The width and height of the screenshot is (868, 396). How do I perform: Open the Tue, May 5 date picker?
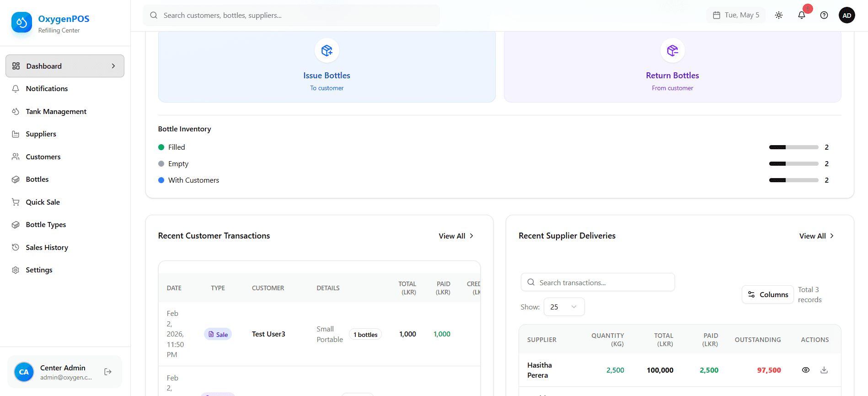click(736, 15)
